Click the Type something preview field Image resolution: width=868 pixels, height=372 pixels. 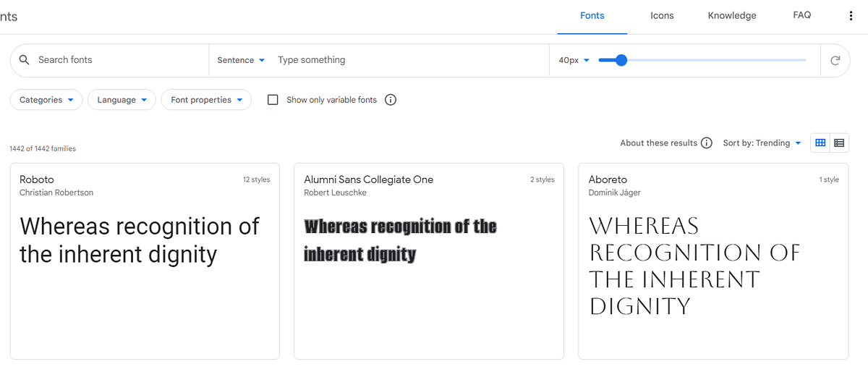click(x=412, y=60)
